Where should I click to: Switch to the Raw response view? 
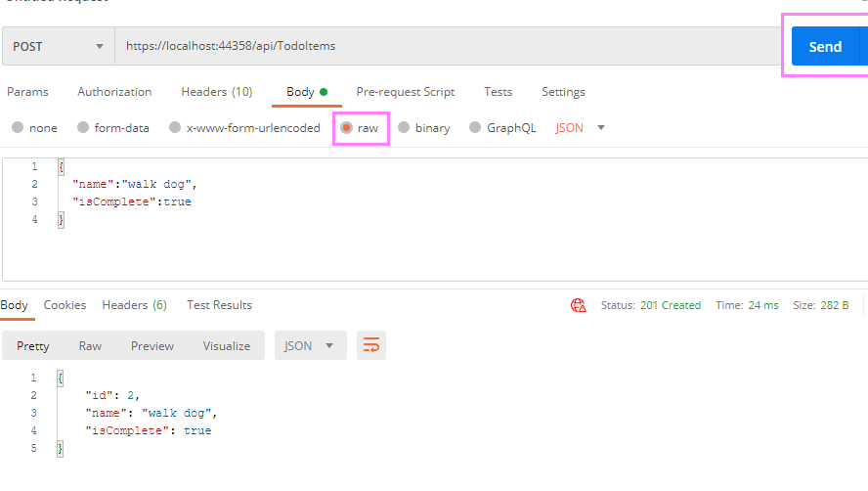(x=90, y=346)
